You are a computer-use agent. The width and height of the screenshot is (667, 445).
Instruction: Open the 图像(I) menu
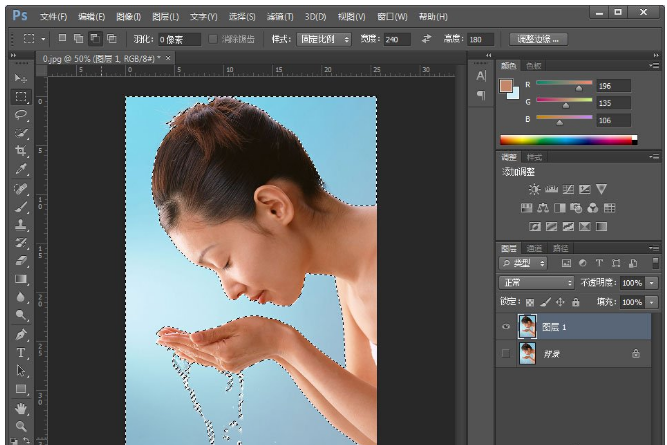pos(129,17)
